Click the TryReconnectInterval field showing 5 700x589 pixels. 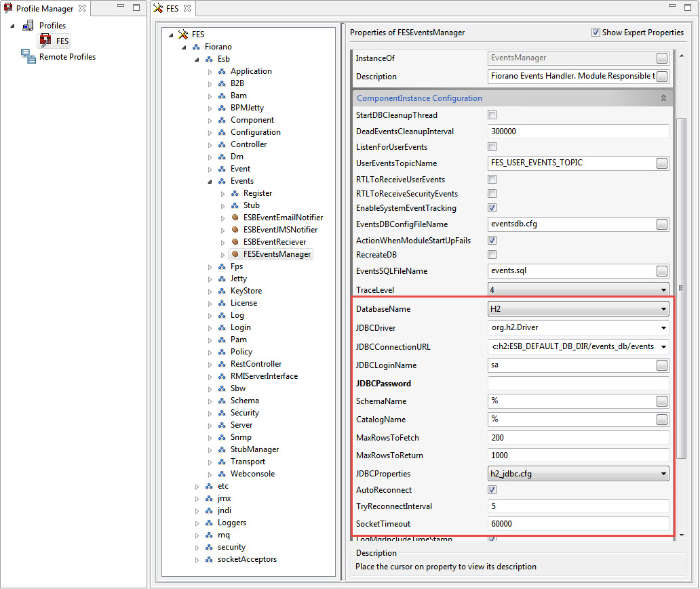(578, 506)
